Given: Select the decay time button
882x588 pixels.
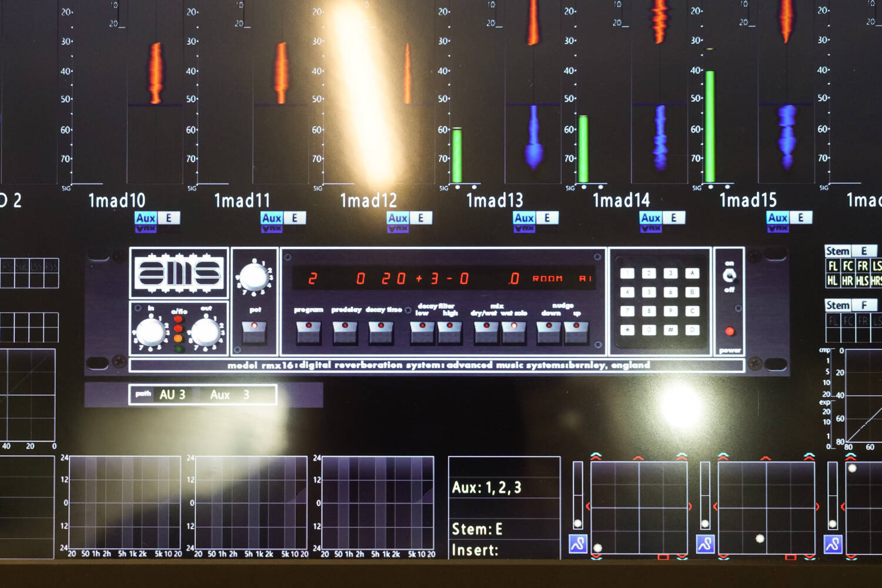Looking at the screenshot, I should tap(381, 333).
